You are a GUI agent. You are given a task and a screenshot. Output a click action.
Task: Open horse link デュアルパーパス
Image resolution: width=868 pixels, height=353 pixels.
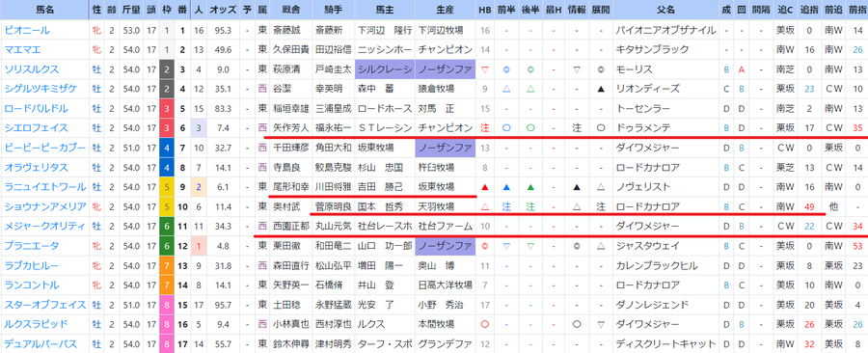pos(41,344)
